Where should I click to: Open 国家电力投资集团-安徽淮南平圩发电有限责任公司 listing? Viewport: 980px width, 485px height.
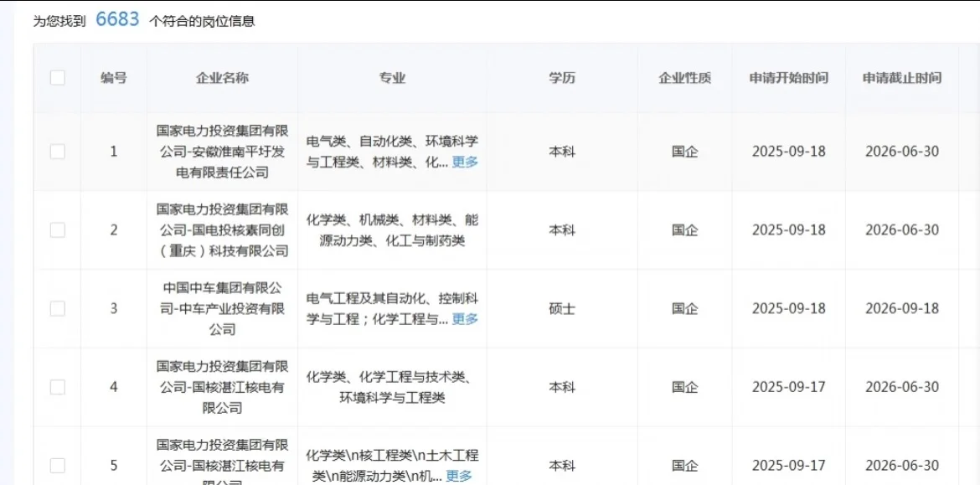(220, 151)
